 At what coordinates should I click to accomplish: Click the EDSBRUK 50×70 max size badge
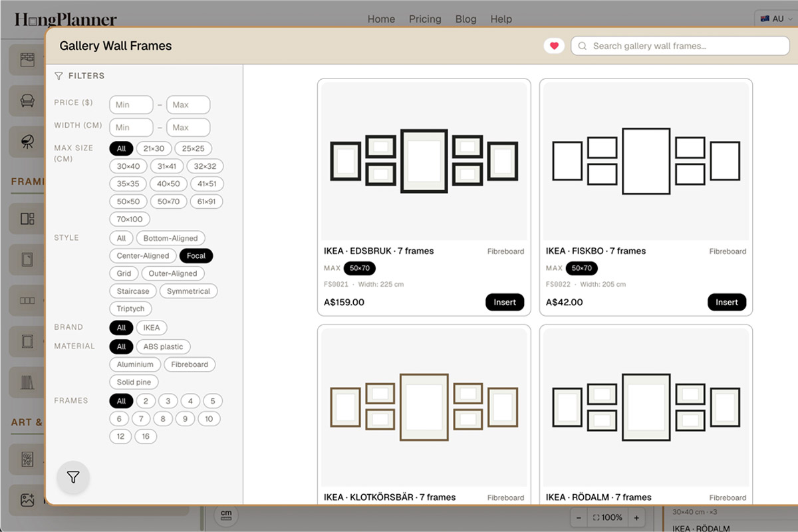point(360,269)
